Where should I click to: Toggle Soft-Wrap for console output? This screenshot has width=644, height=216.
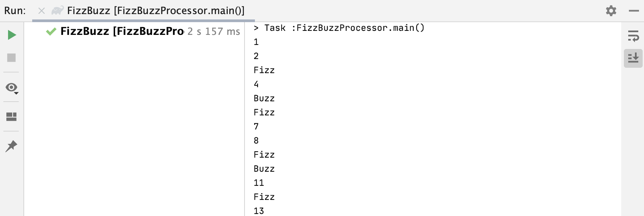tap(633, 36)
